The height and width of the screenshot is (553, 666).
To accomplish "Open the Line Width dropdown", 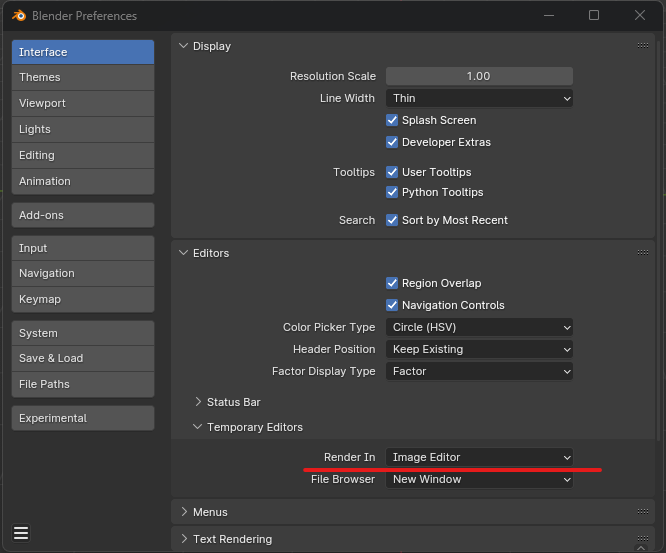I will [x=479, y=98].
